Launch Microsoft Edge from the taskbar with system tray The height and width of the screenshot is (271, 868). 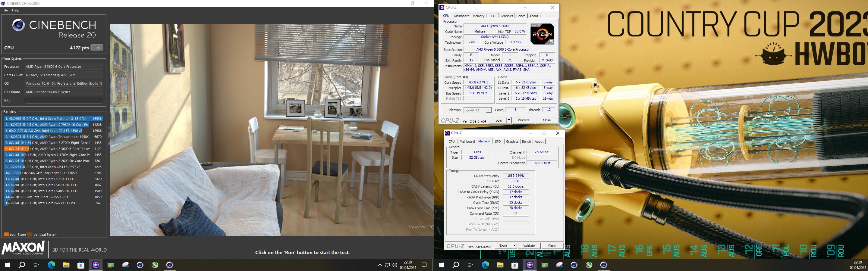51,265
